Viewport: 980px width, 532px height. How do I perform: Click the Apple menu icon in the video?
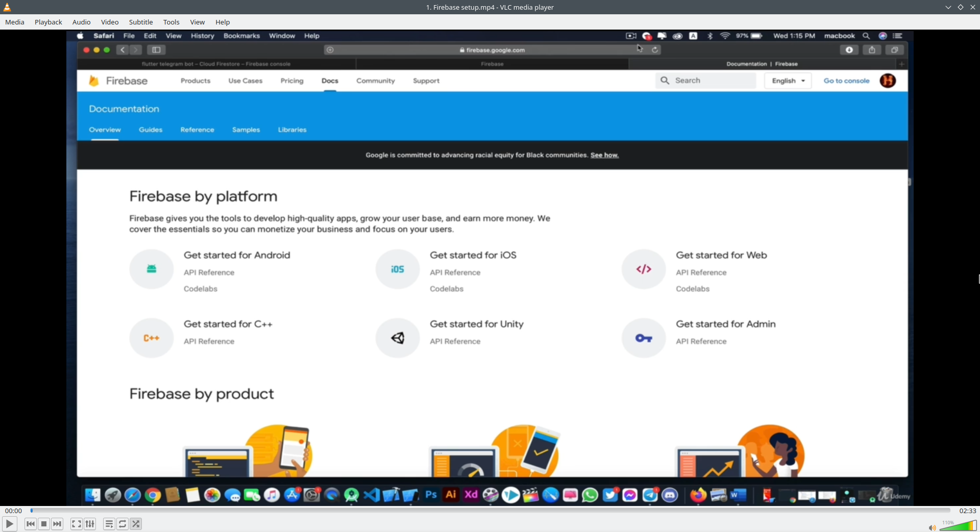(80, 36)
